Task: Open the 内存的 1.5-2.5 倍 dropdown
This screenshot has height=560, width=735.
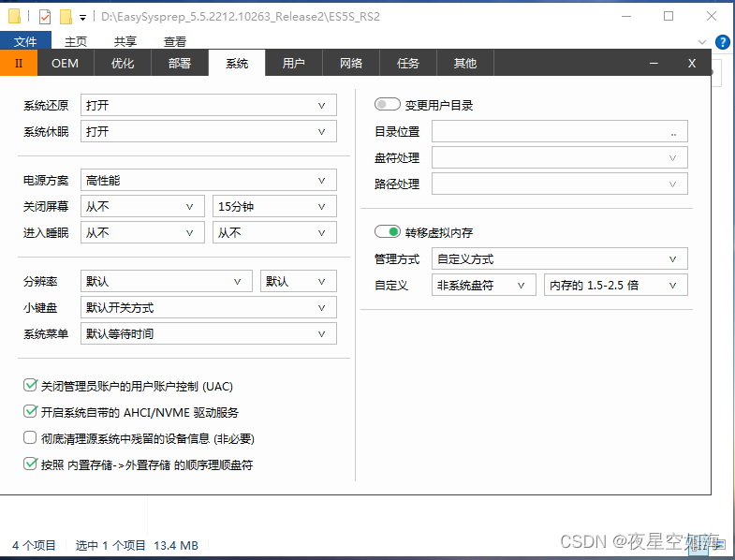Action: point(616,286)
